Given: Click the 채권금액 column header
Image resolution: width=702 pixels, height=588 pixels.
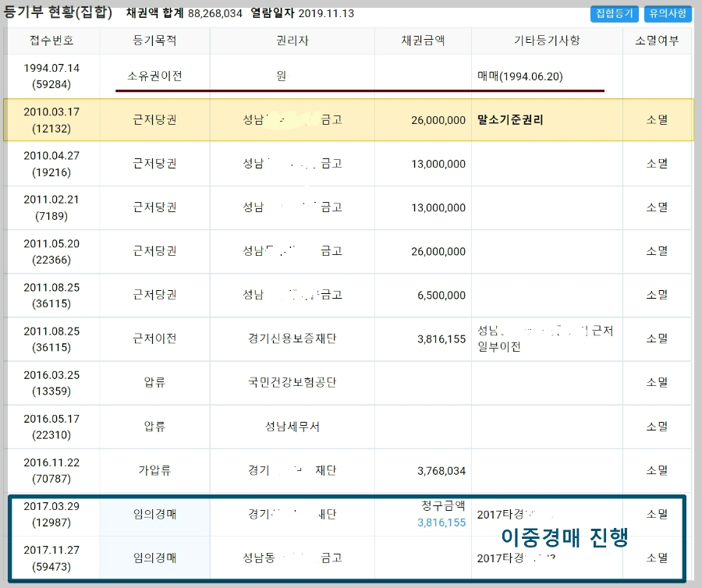Looking at the screenshot, I should point(421,41).
